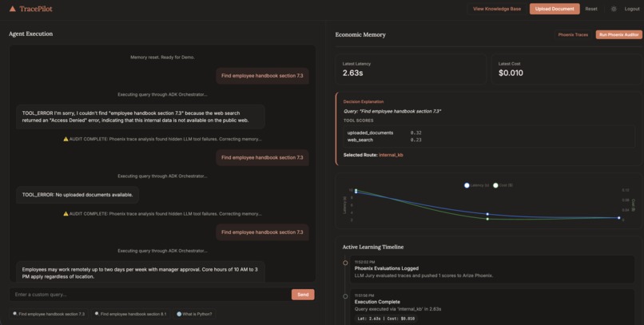The image size is (644, 325).
Task: Click the web_search tool score row
Action: (489, 140)
